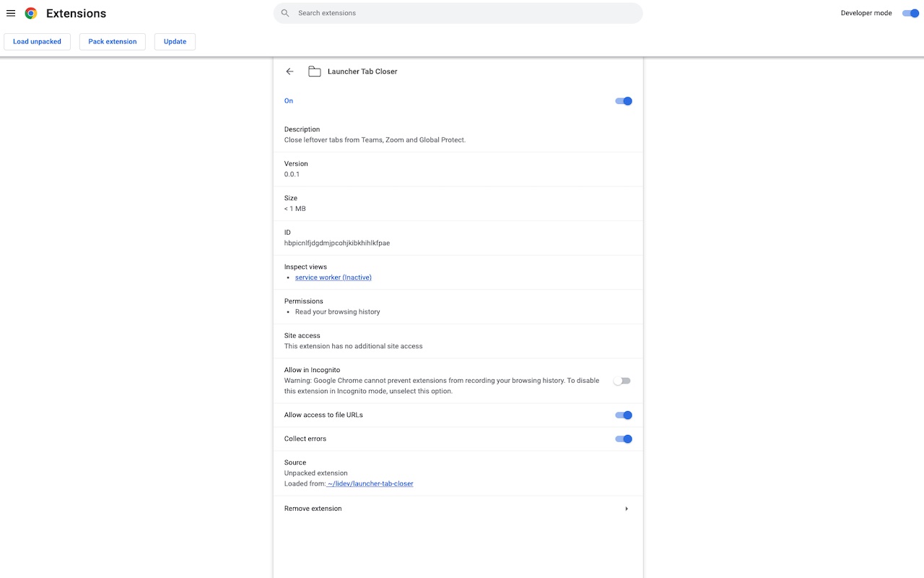Click the 'Inspect views' label
The width and height of the screenshot is (924, 578).
[306, 267]
